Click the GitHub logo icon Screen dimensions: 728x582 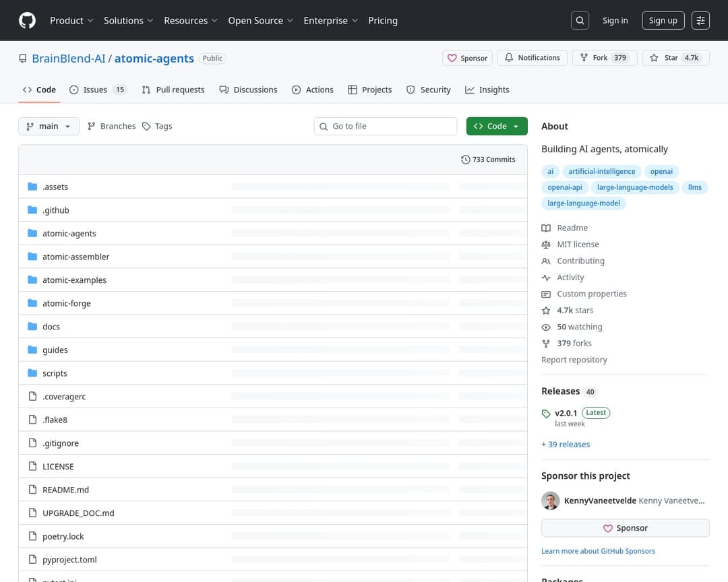[x=27, y=20]
